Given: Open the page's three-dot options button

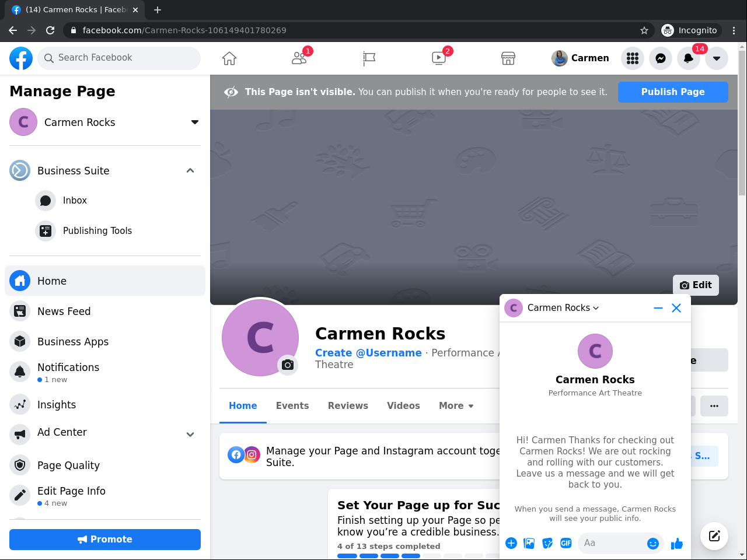Looking at the screenshot, I should coord(714,406).
